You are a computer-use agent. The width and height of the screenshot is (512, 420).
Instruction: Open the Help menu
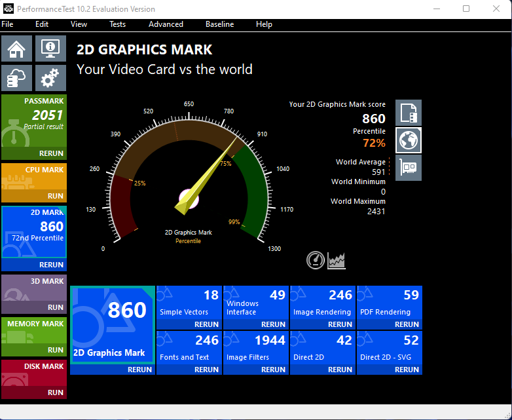(264, 24)
